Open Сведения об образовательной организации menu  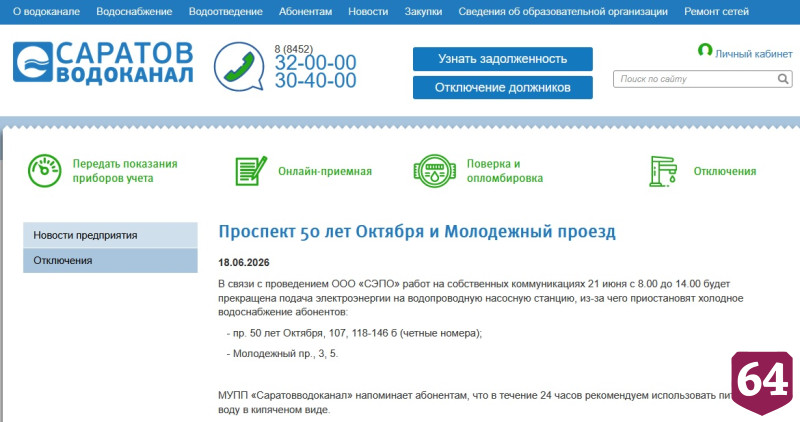click(563, 11)
